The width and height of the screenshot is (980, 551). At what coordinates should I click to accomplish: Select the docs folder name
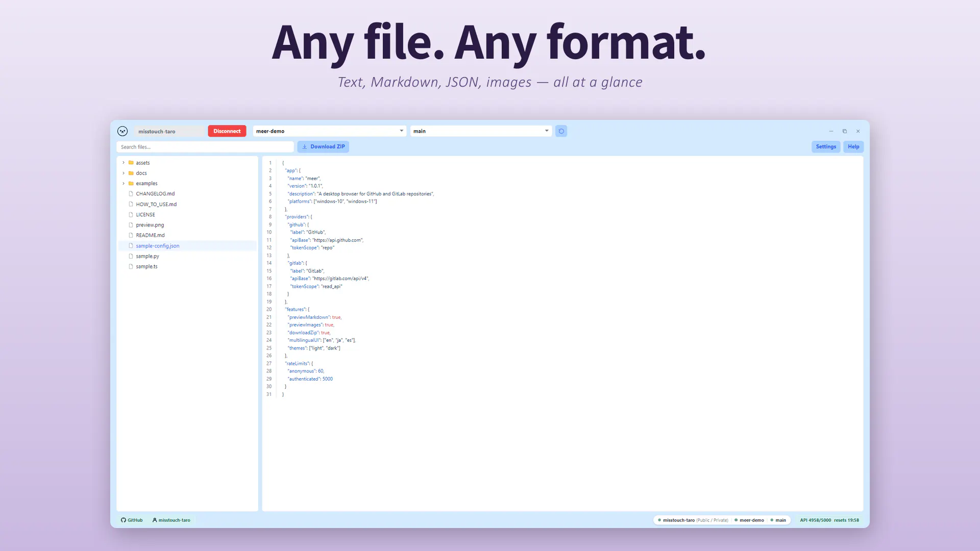point(141,173)
